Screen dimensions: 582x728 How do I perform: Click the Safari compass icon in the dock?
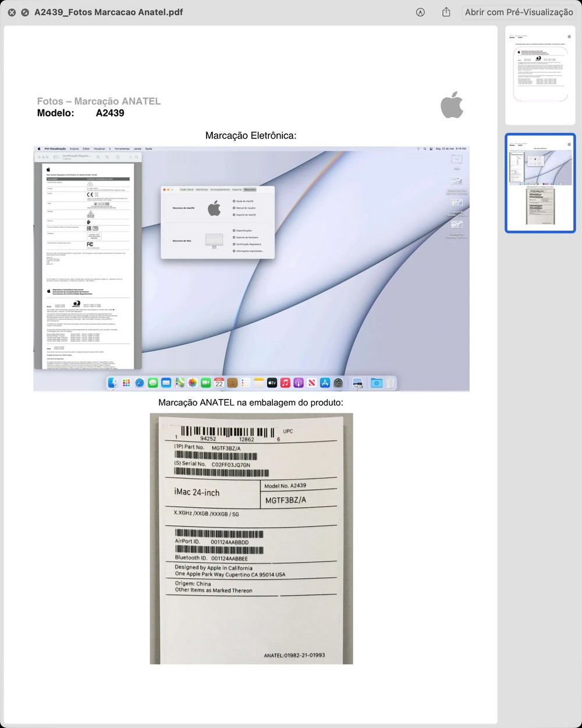point(140,383)
